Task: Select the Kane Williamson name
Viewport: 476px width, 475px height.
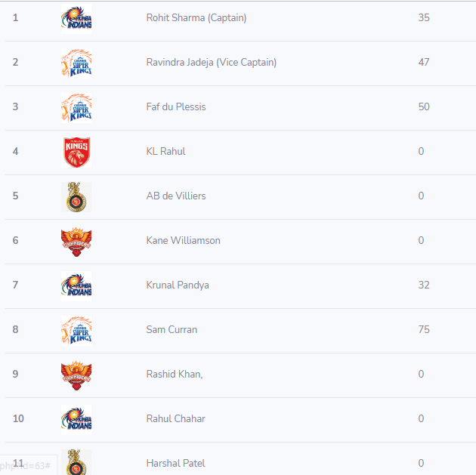Action: tap(184, 241)
